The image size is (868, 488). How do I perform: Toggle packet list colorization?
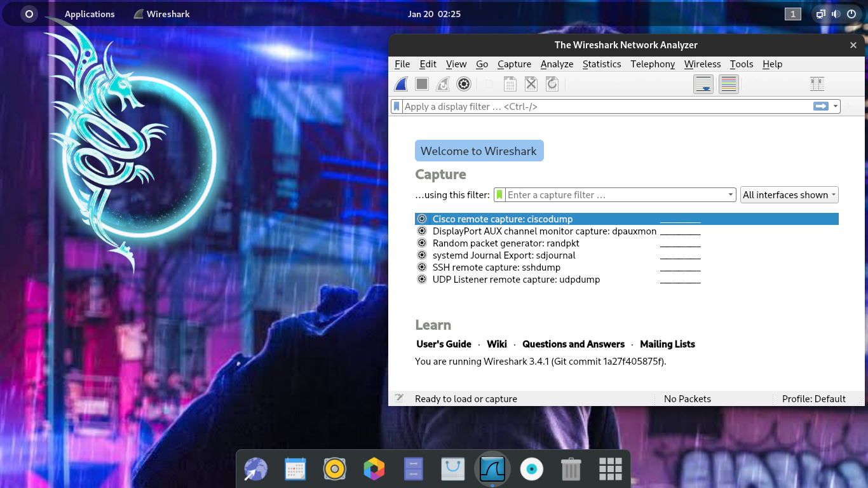pos(729,84)
